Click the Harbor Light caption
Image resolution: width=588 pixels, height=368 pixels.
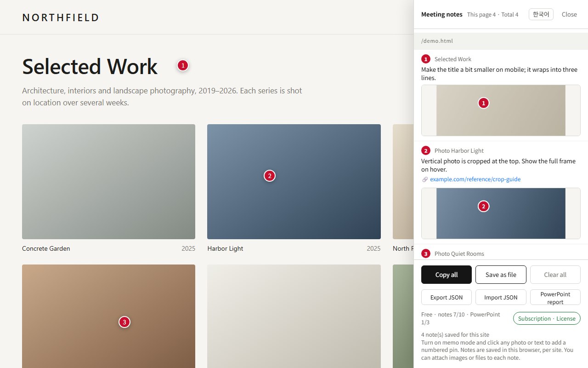225,248
